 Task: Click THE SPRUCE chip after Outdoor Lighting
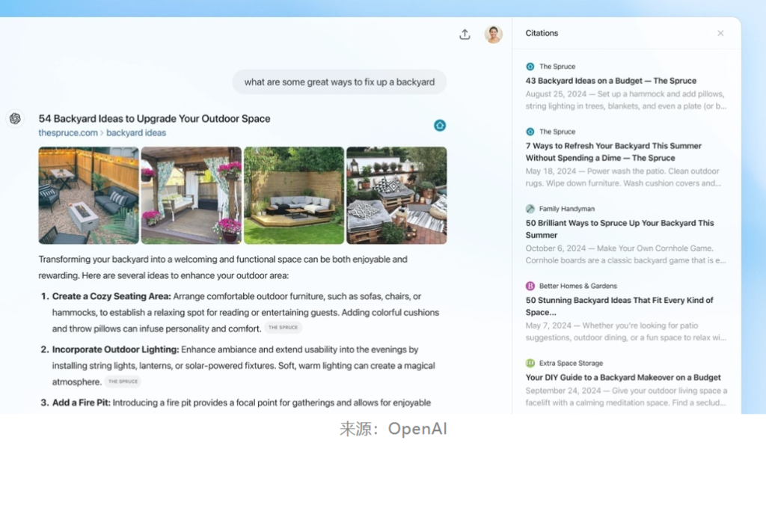click(x=123, y=382)
